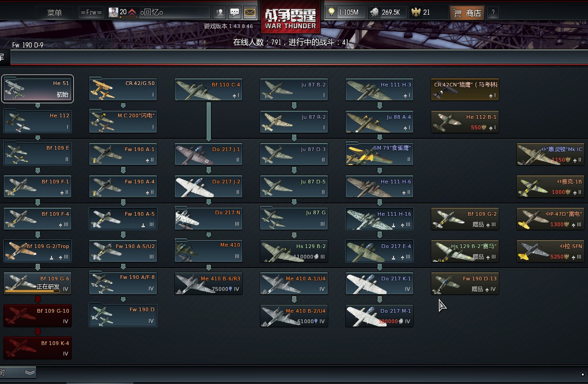588x384 pixels.
Task: Open the 菜单 menu
Action: [x=55, y=13]
